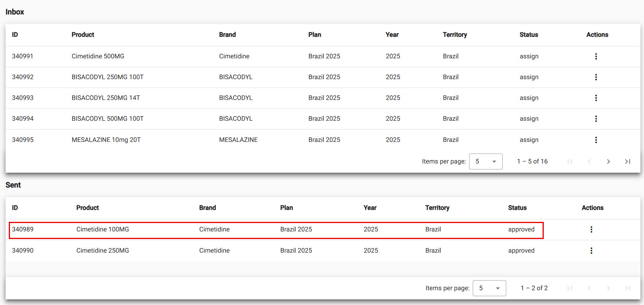Click the Sent table Territory column header
This screenshot has width=644, height=305.
[437, 208]
